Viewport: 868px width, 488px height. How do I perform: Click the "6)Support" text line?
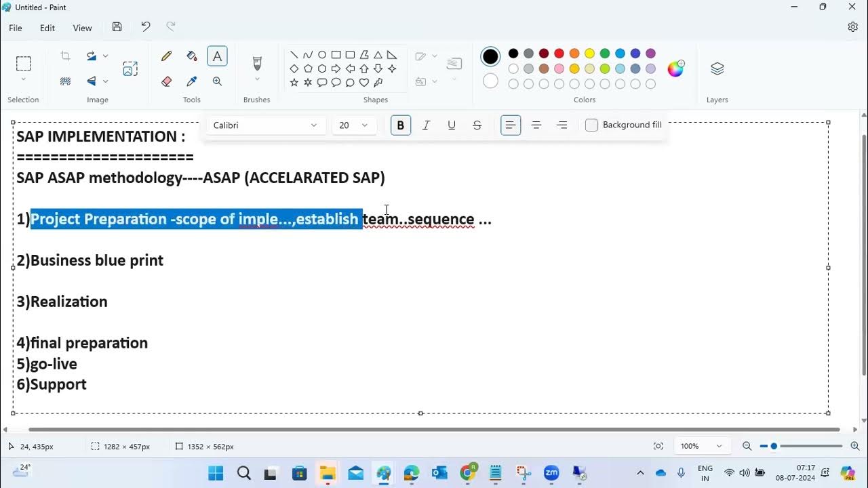[52, 384]
